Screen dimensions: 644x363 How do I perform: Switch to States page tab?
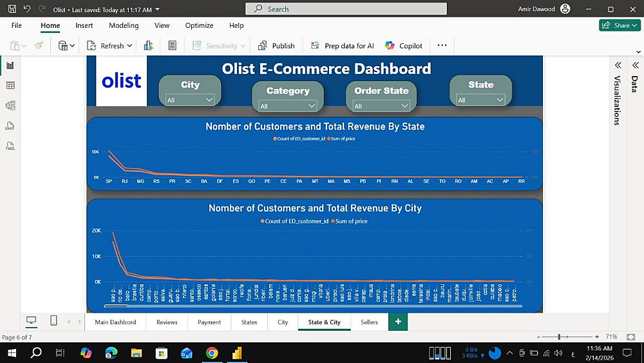tap(249, 322)
